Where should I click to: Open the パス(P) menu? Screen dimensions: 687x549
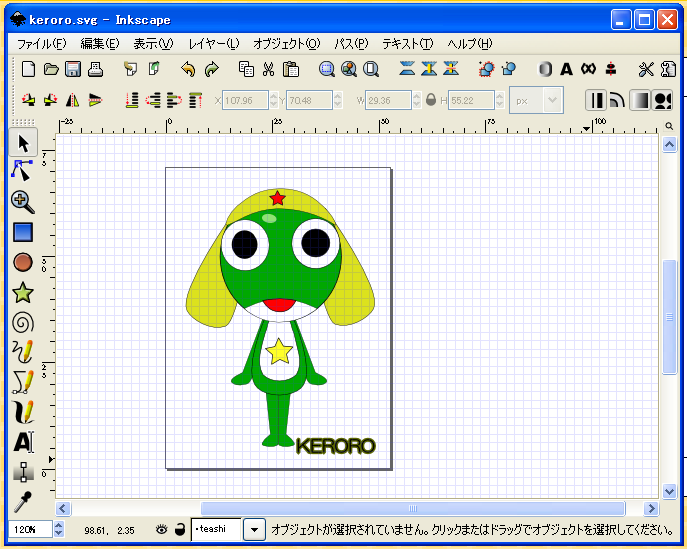[351, 44]
